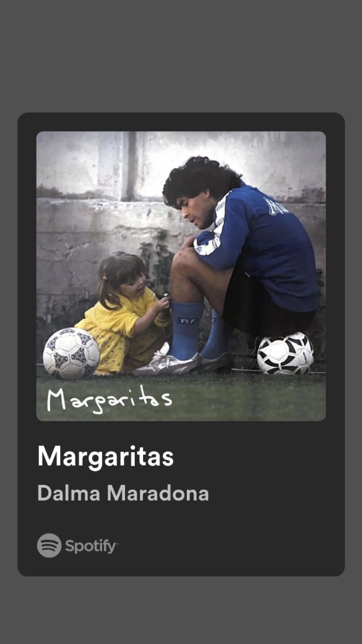Click the child's pigtail hair tie
The height and width of the screenshot is (644, 362).
point(105,278)
